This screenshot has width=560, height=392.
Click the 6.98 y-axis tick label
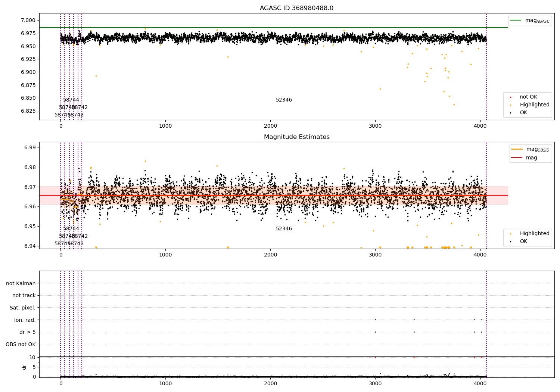(29, 168)
